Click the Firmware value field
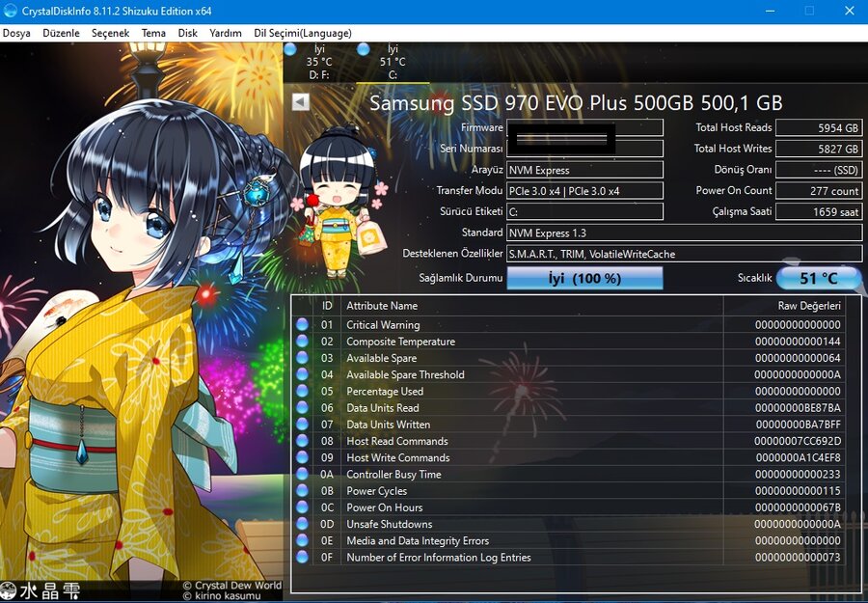The height and width of the screenshot is (603, 868). [584, 127]
